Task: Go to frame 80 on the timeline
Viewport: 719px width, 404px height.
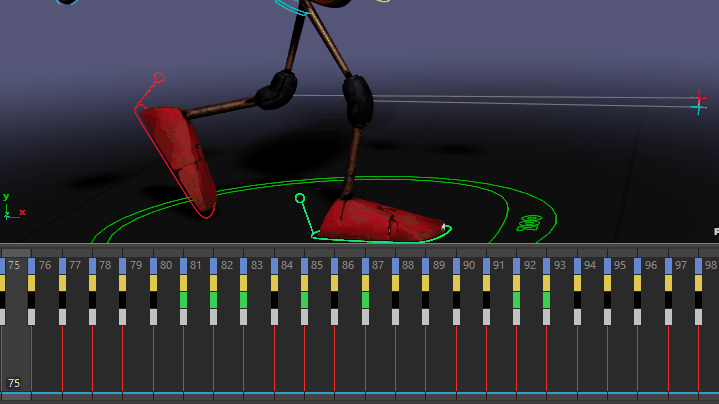Action: (x=167, y=265)
